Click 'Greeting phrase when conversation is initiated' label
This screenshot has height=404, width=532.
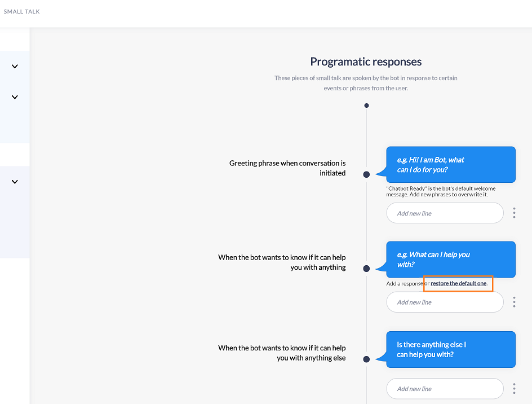tap(287, 168)
